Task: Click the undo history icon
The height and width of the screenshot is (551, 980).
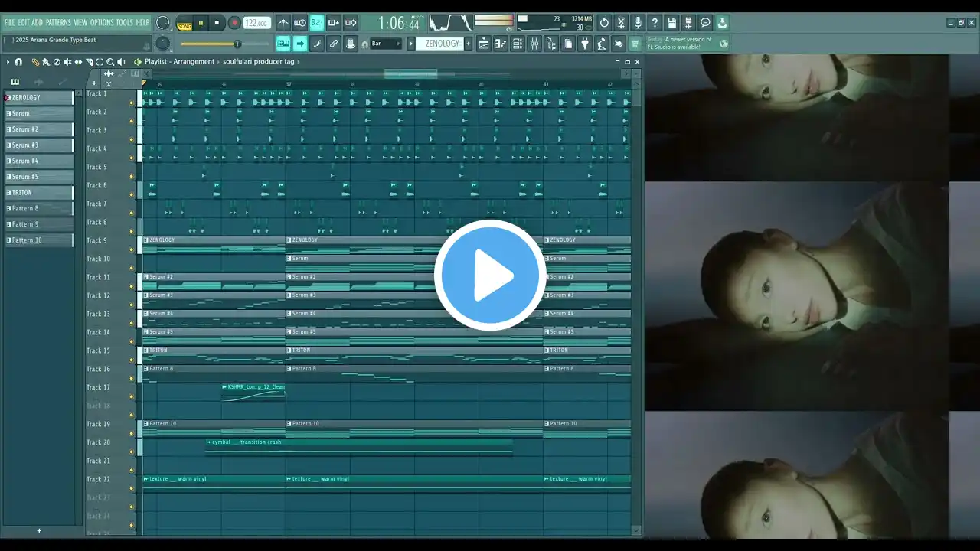Action: coord(604,23)
